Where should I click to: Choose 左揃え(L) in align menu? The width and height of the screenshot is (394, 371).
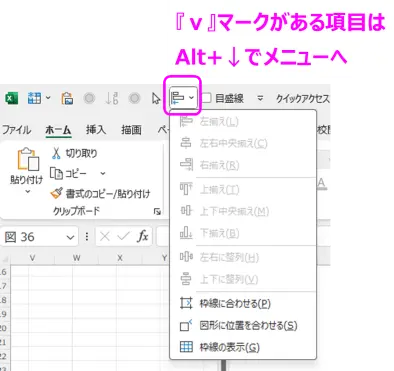pos(243,122)
